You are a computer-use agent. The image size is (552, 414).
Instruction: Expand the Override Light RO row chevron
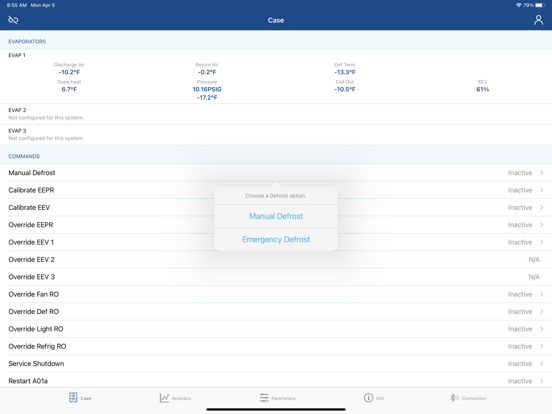pyautogui.click(x=541, y=329)
